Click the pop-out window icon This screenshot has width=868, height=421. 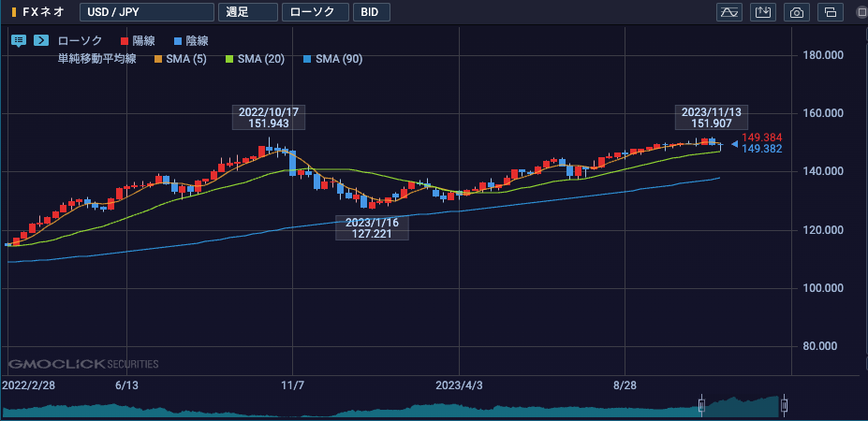point(830,12)
